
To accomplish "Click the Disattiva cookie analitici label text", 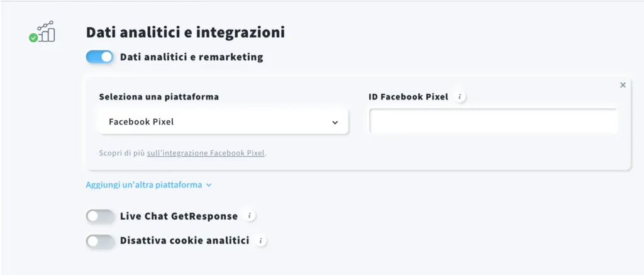I will [x=184, y=241].
